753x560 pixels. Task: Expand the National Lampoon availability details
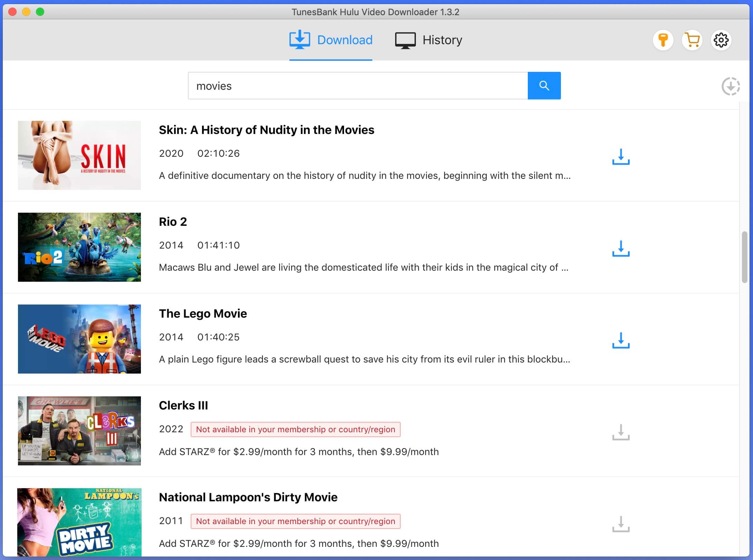point(295,521)
